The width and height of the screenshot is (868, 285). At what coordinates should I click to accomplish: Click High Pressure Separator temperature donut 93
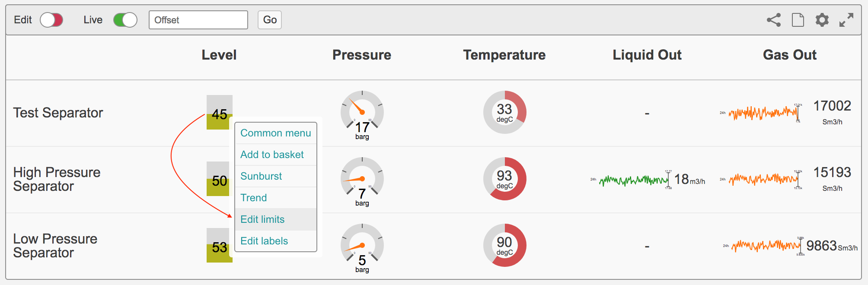pos(505,179)
